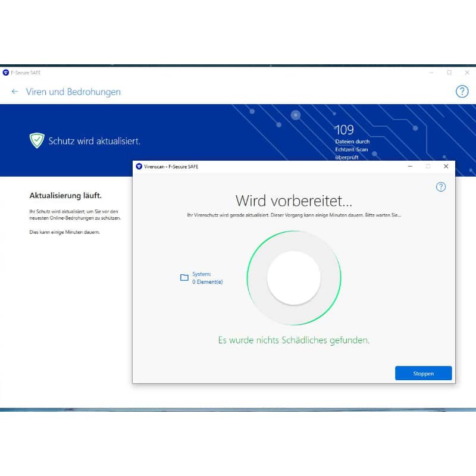
Task: Click the F-Secure logo in Virenscan title bar
Action: (139, 167)
